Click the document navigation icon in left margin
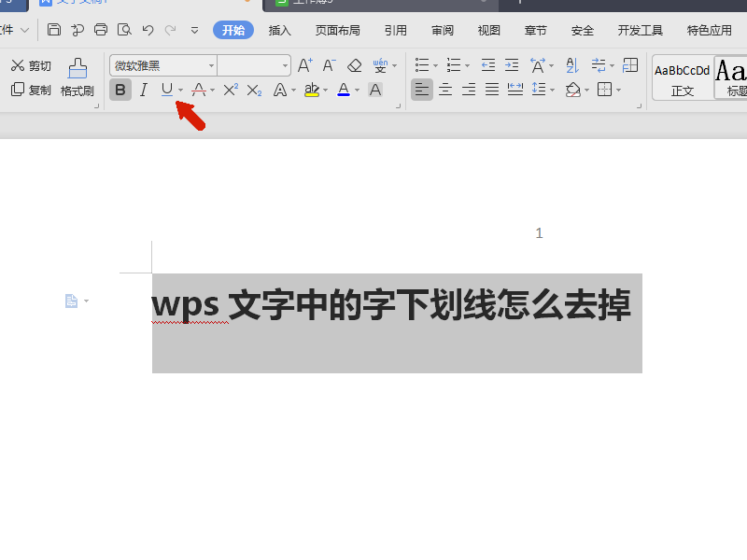This screenshot has height=560, width=747. (x=72, y=301)
